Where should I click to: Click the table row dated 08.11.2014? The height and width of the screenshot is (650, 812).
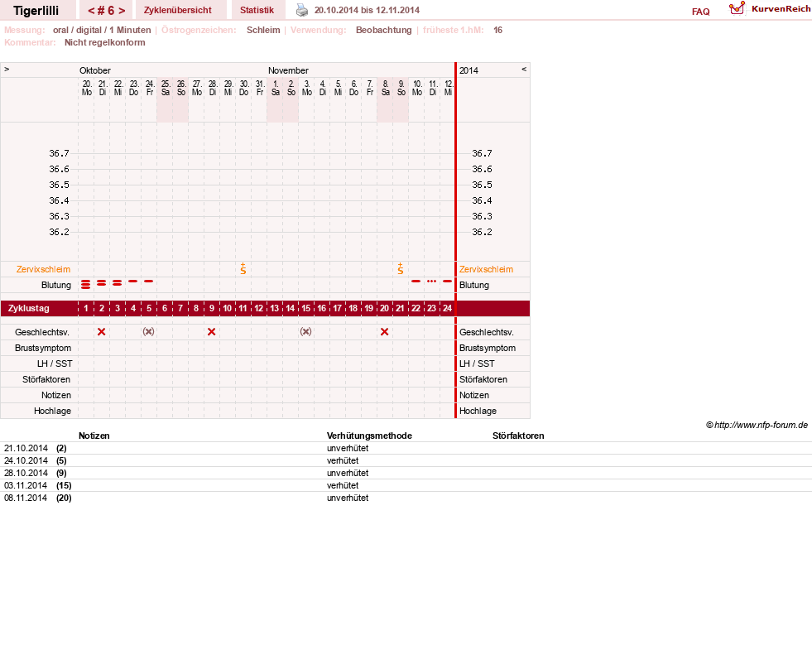coord(406,498)
